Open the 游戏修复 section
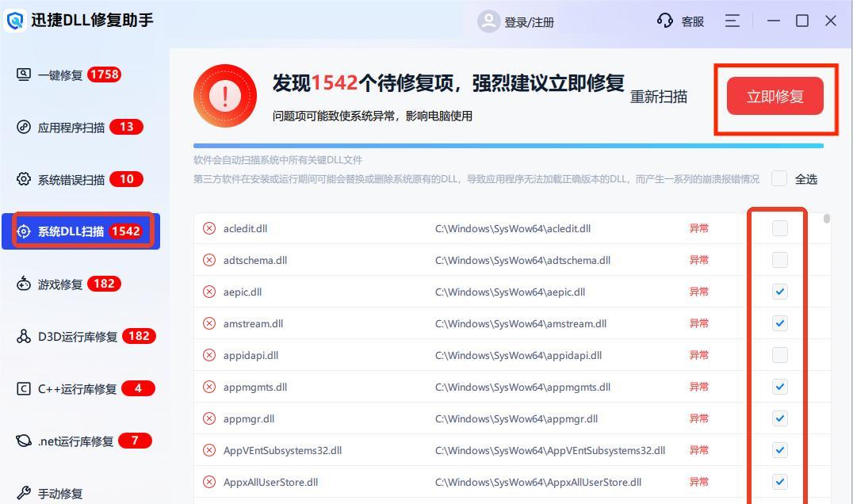 [81, 284]
